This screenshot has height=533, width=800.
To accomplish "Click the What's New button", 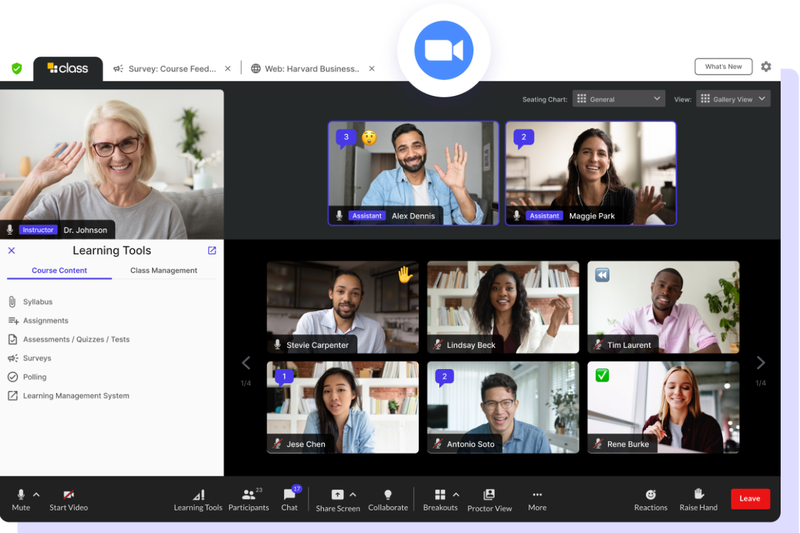I will 723,67.
